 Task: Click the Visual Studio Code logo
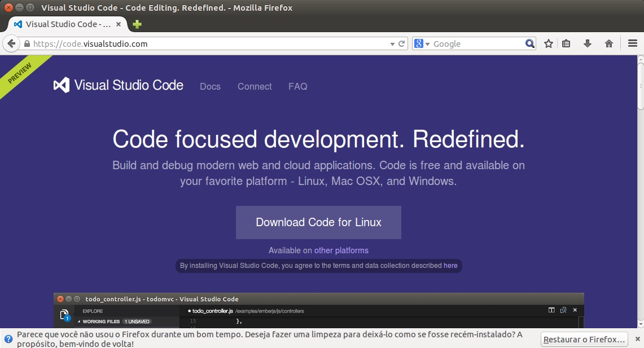tap(119, 85)
